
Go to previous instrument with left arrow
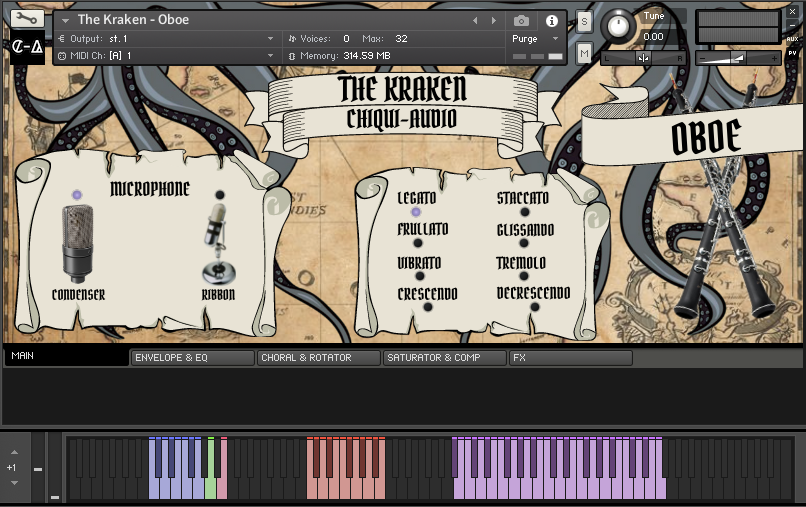click(475, 20)
